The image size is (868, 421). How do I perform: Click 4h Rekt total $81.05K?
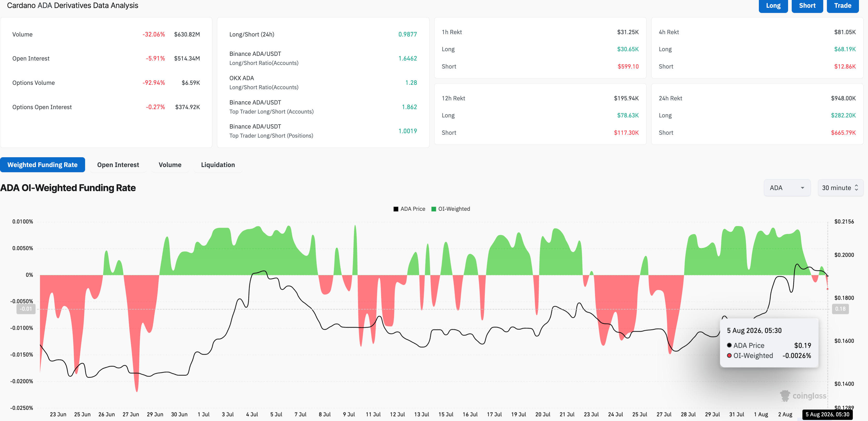[845, 32]
